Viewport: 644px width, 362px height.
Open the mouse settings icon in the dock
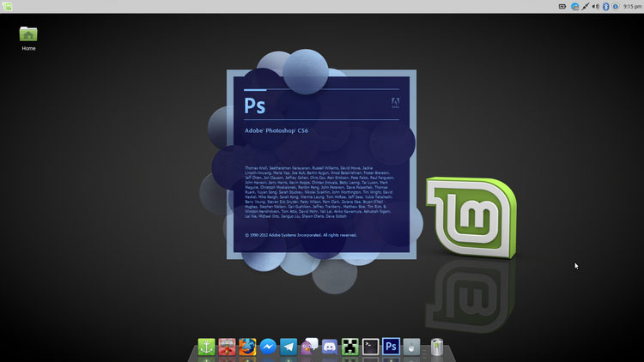point(411,347)
